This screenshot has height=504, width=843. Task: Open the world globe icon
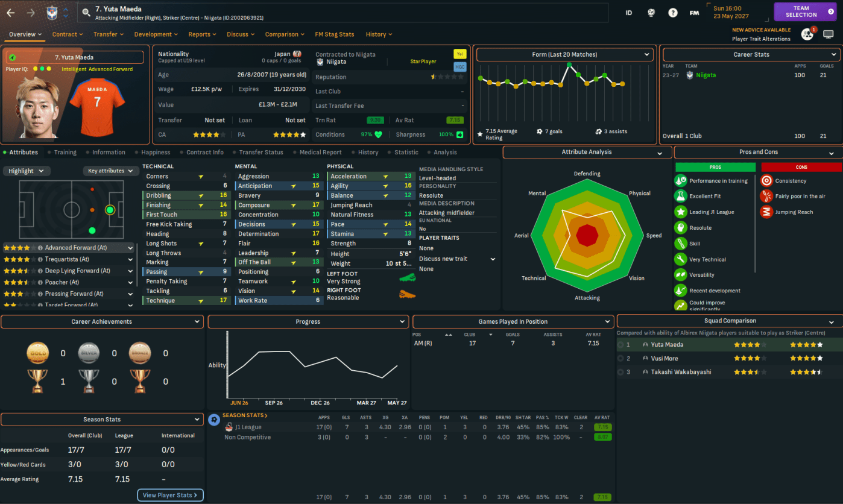point(651,13)
